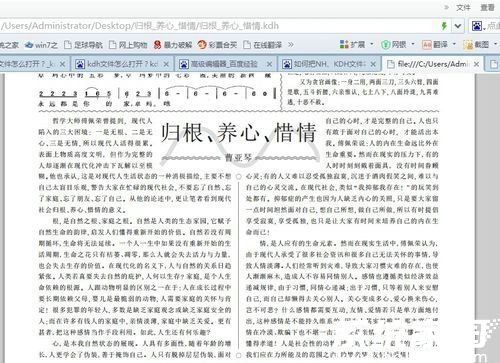Open the address bar history dropdown arrow
The image size is (500, 363).
(x=458, y=26)
